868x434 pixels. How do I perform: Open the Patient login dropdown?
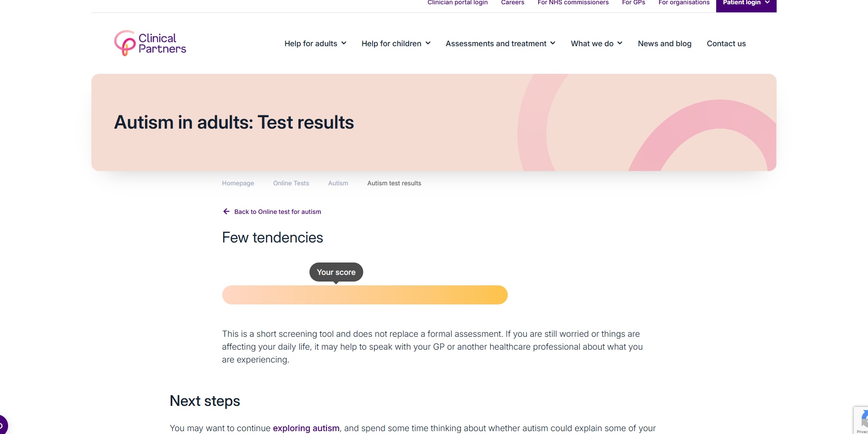point(746,3)
